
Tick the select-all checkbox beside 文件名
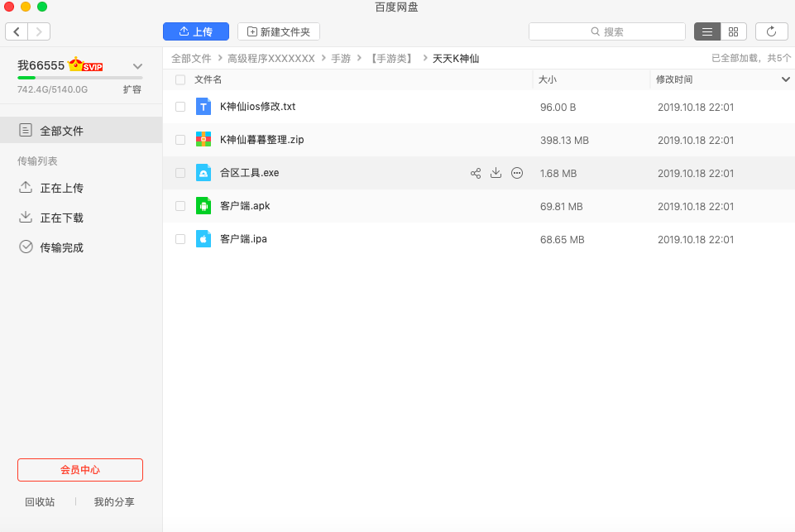coord(180,80)
